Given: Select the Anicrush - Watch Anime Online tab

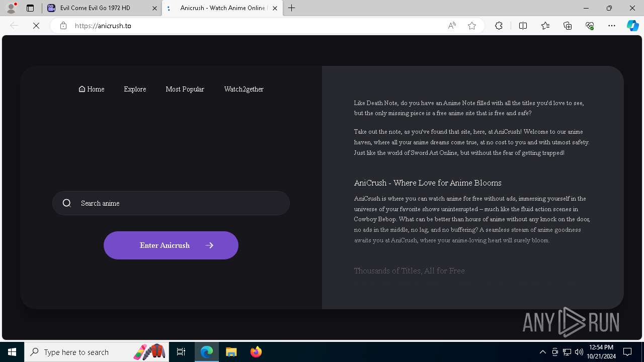Looking at the screenshot, I should point(222,8).
